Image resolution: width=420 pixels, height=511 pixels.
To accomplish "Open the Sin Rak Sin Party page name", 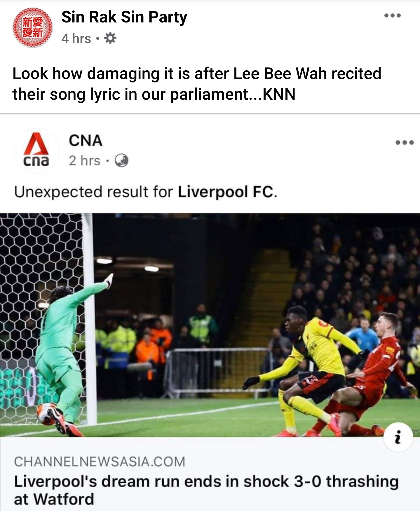I will [x=124, y=17].
